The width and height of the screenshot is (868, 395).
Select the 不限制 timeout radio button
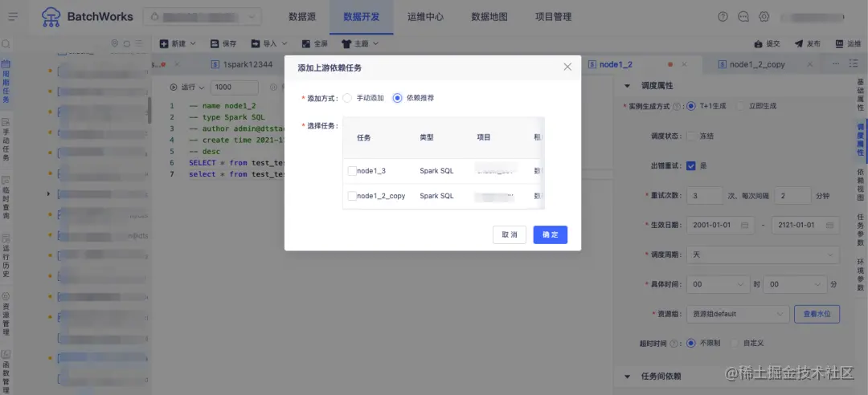click(x=691, y=343)
